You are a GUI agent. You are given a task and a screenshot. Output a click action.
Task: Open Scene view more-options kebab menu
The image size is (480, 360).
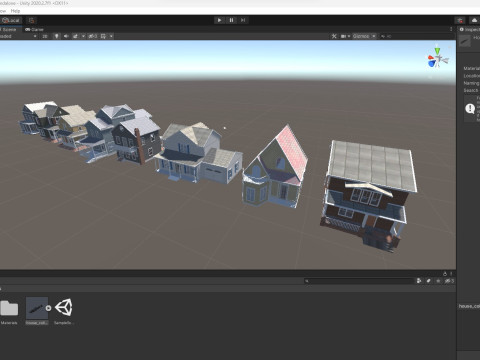(x=451, y=29)
